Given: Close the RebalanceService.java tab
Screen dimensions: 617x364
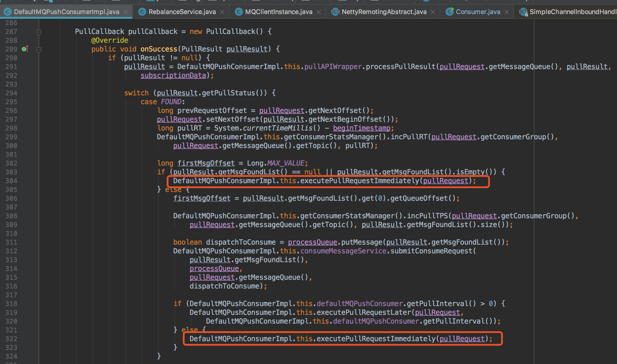Looking at the screenshot, I should (222, 12).
